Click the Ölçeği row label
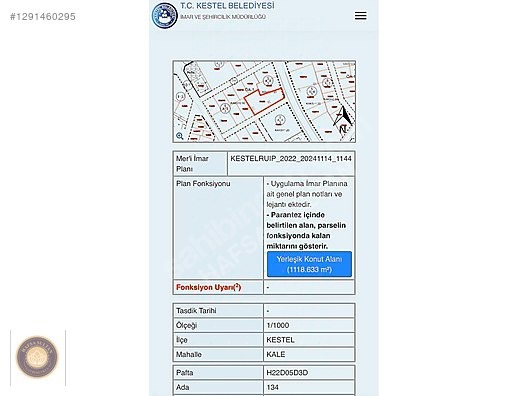 [x=186, y=326]
